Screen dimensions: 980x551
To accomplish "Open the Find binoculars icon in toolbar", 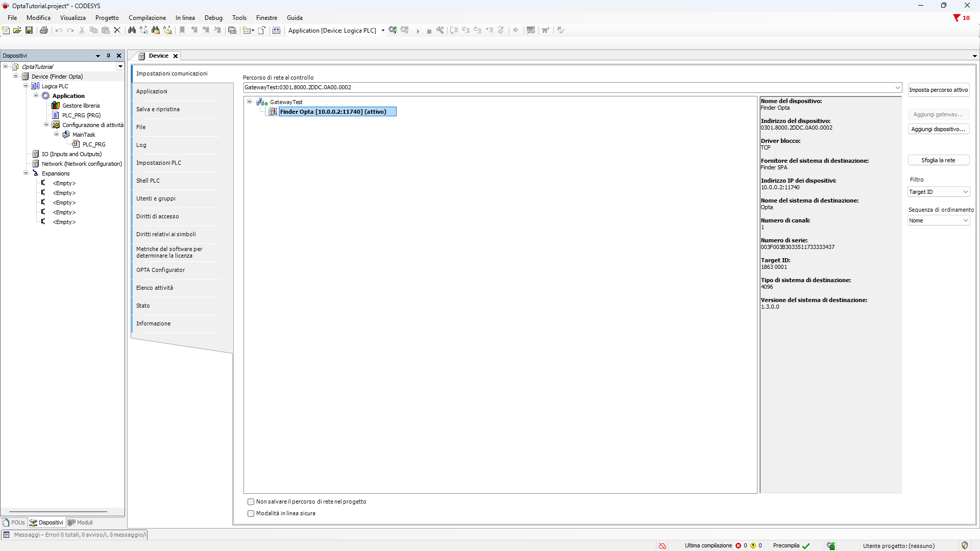I will point(132,30).
